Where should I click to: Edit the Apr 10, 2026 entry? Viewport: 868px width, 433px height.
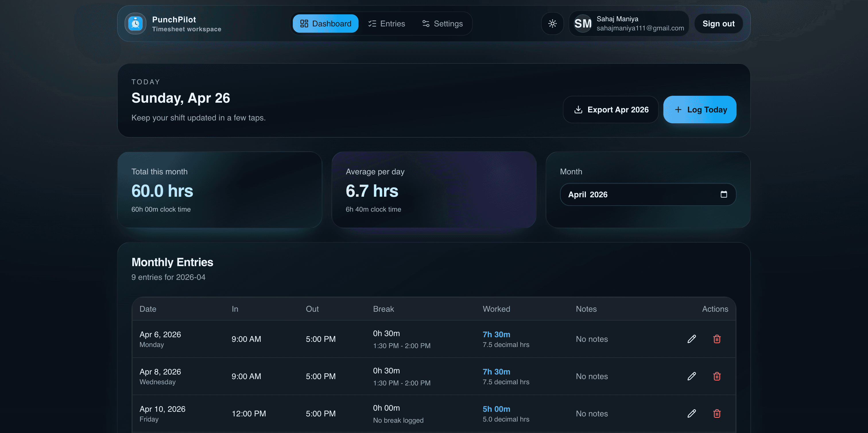[x=691, y=414]
